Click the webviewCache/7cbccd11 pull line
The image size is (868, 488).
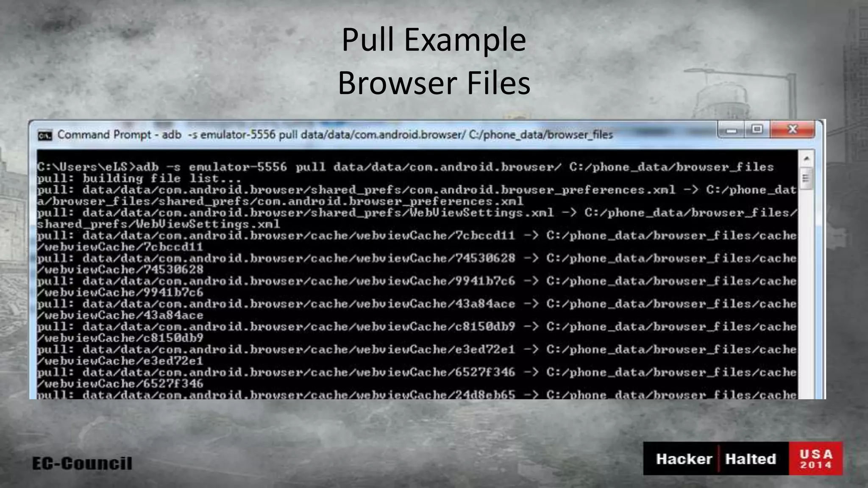[417, 241]
